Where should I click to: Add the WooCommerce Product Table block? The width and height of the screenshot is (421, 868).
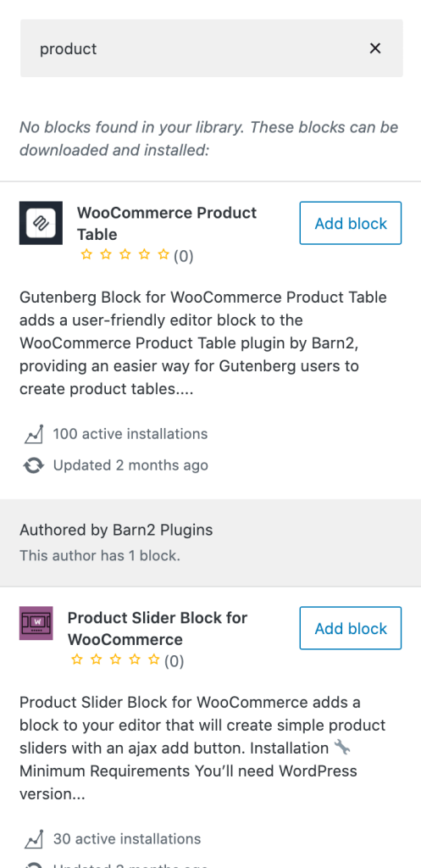(x=351, y=223)
